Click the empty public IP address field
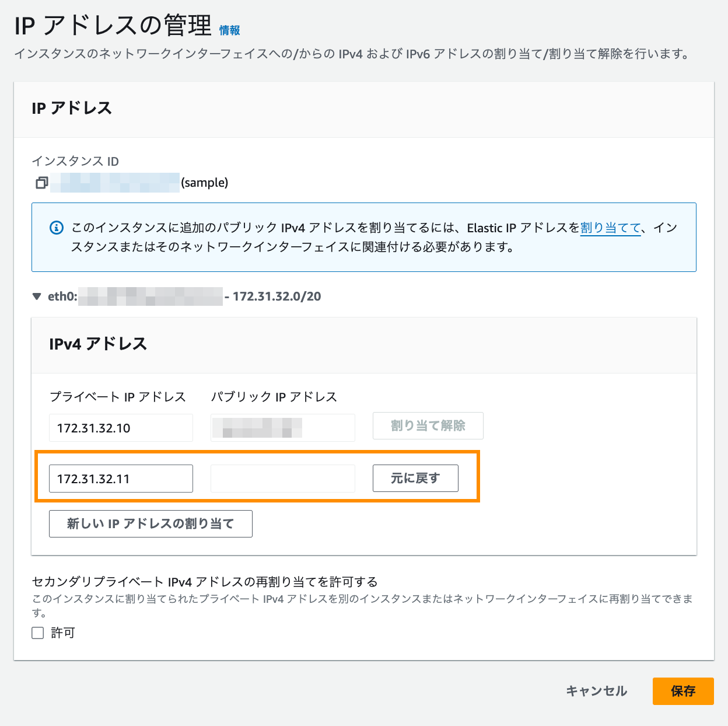The width and height of the screenshot is (728, 726). pyautogui.click(x=282, y=478)
